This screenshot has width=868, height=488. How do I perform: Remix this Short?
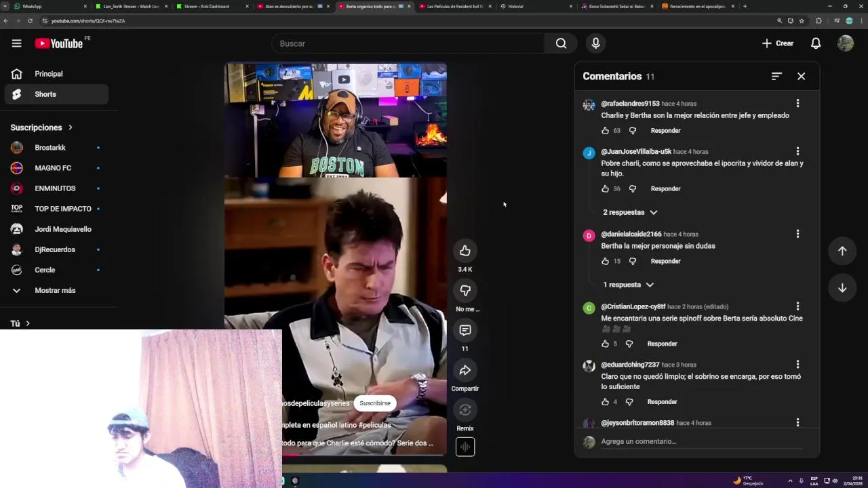click(465, 410)
